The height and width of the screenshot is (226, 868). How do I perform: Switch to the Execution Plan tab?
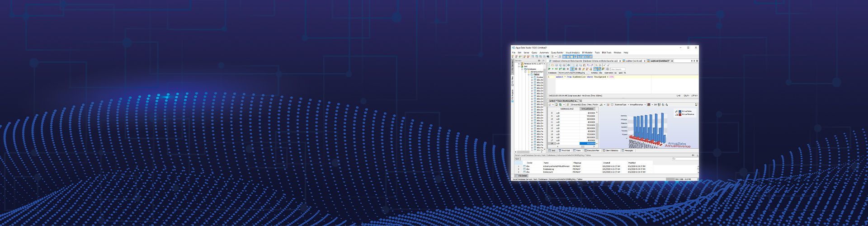tap(592, 151)
